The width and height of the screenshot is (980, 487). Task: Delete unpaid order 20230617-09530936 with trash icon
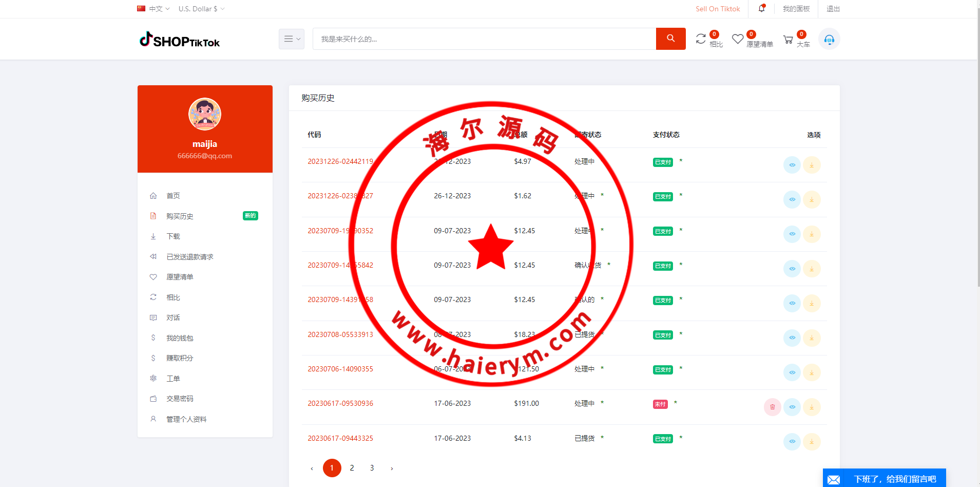tap(772, 407)
